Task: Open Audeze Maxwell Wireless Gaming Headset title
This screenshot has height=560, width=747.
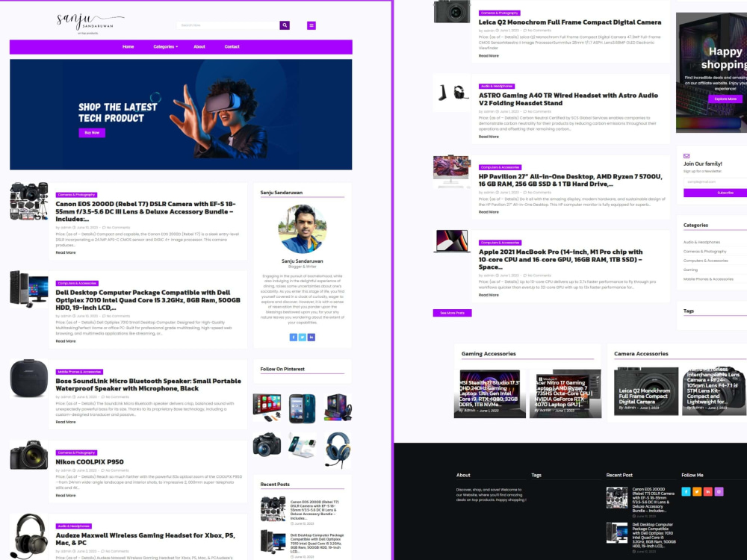Action: [146, 539]
